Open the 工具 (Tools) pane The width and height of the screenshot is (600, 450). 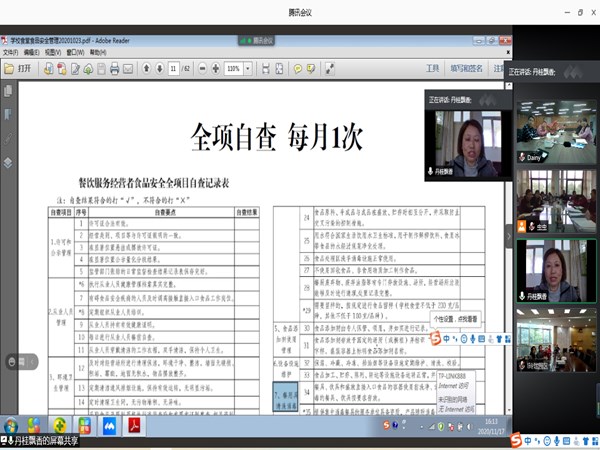432,68
